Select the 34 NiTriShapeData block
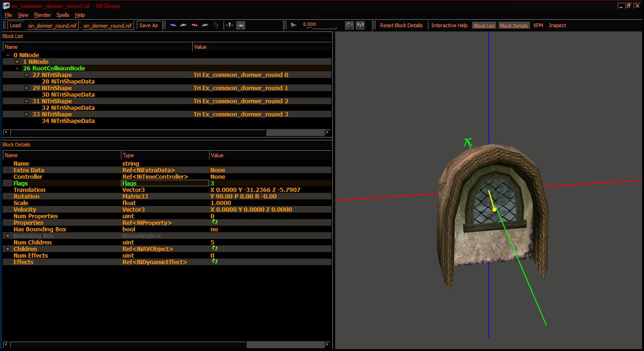This screenshot has height=351, width=644. [68, 121]
